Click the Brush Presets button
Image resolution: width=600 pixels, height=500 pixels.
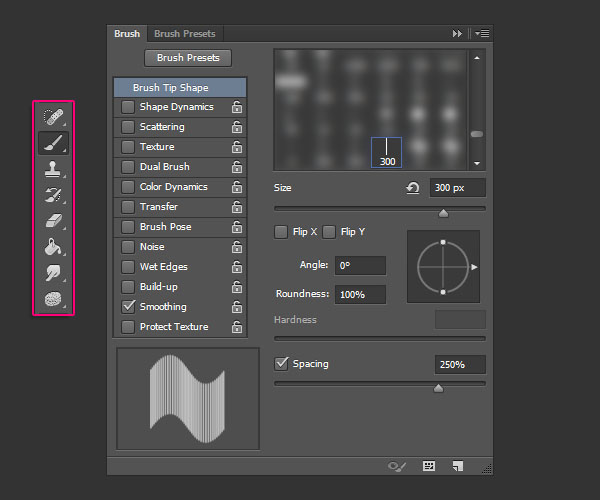[x=188, y=58]
